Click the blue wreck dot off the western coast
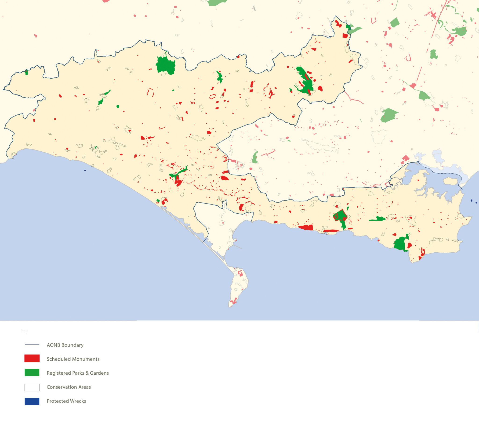The image size is (479, 448). (85, 170)
